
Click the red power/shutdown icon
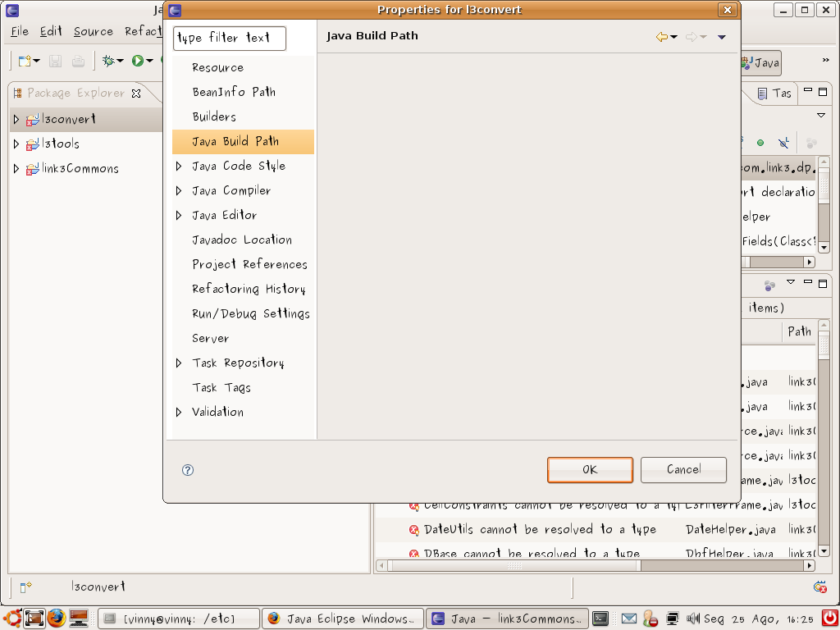(x=830, y=619)
